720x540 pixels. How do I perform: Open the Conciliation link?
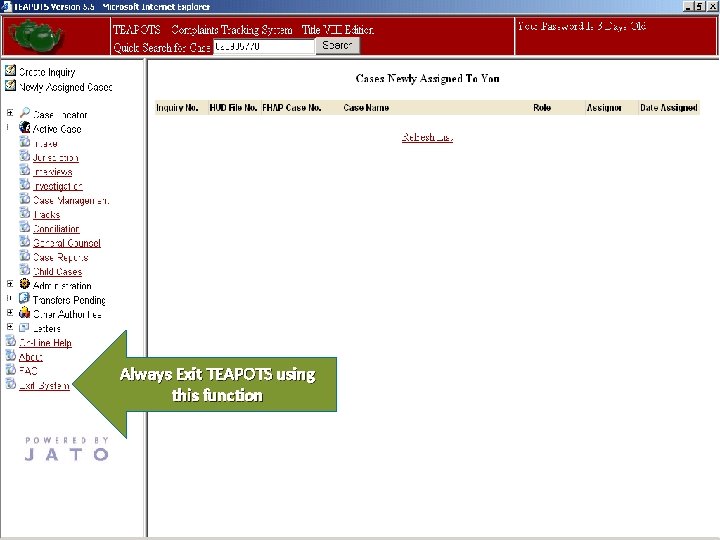[x=56, y=229]
